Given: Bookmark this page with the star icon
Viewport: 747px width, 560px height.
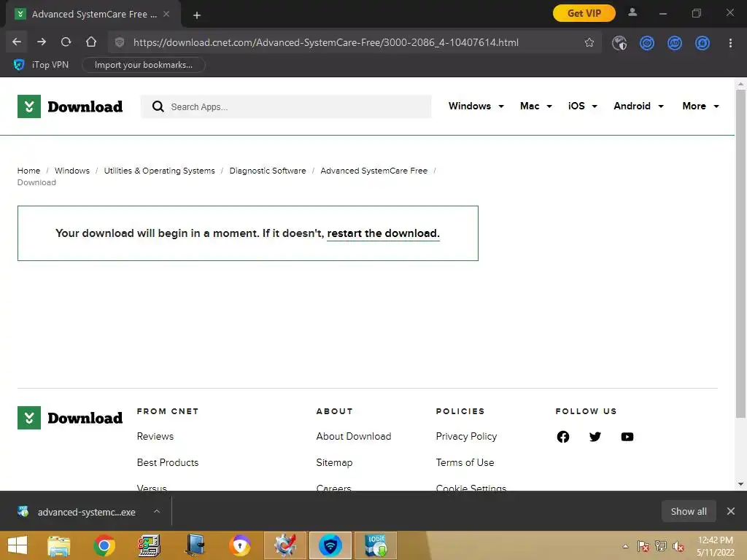Looking at the screenshot, I should point(589,42).
